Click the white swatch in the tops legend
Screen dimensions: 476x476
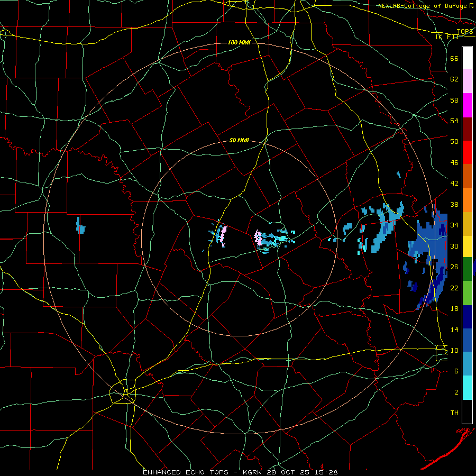coord(467,58)
